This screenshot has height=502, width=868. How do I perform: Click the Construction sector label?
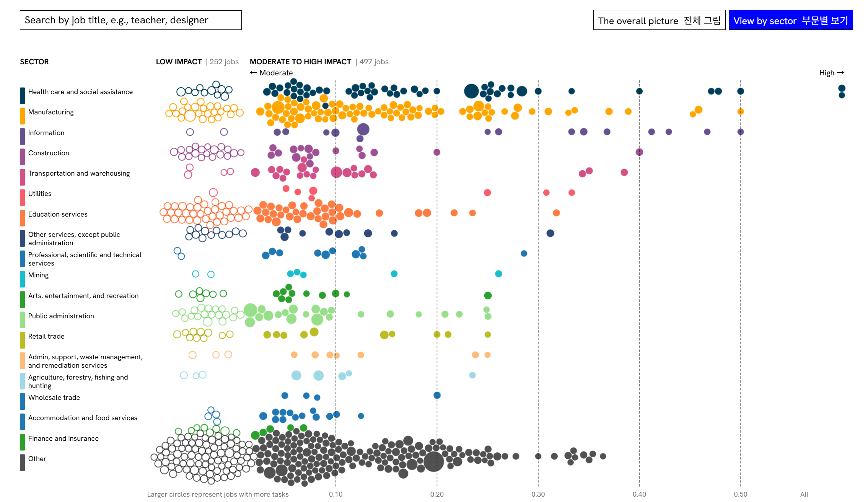49,153
